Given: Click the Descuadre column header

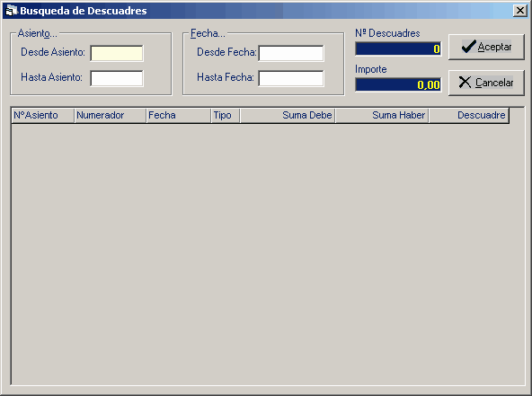Looking at the screenshot, I should pos(469,115).
